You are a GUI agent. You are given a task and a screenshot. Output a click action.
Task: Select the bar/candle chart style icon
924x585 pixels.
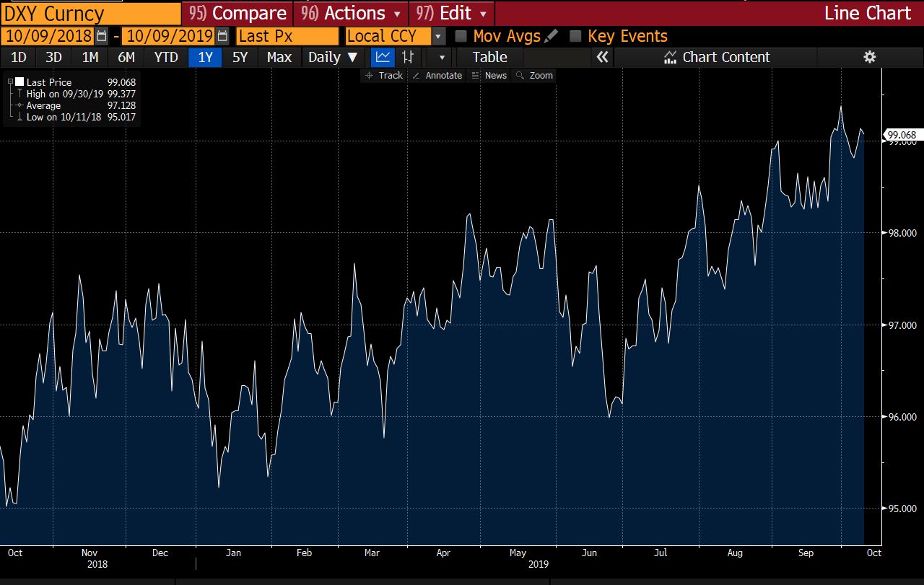(x=407, y=57)
